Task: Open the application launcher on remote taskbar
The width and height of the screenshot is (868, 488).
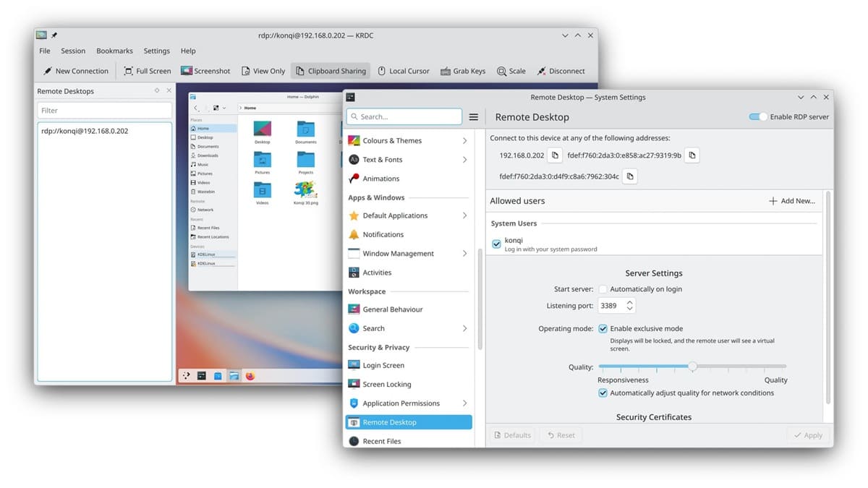Action: pos(186,376)
